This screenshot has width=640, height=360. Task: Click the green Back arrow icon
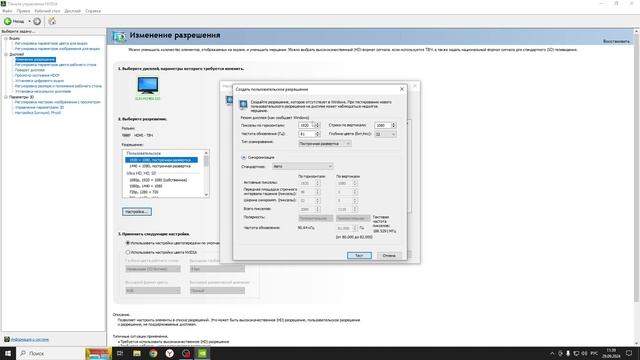(7, 21)
